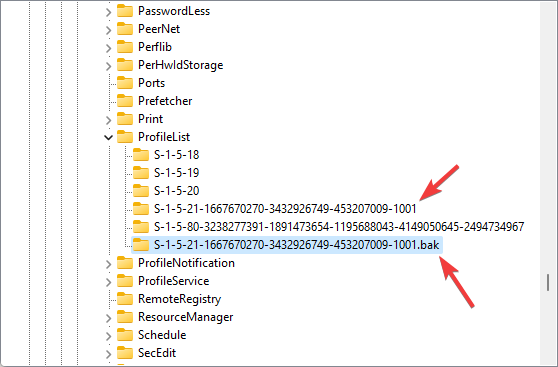Select the S-1-5-21 key ending in 1001
Screen dimensions: 558x367
click(285, 209)
